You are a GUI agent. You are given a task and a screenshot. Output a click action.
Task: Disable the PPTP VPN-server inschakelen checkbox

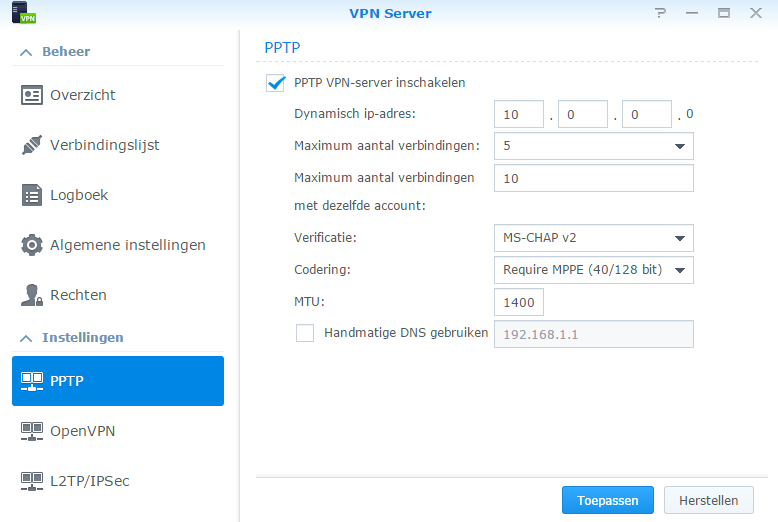[x=275, y=83]
